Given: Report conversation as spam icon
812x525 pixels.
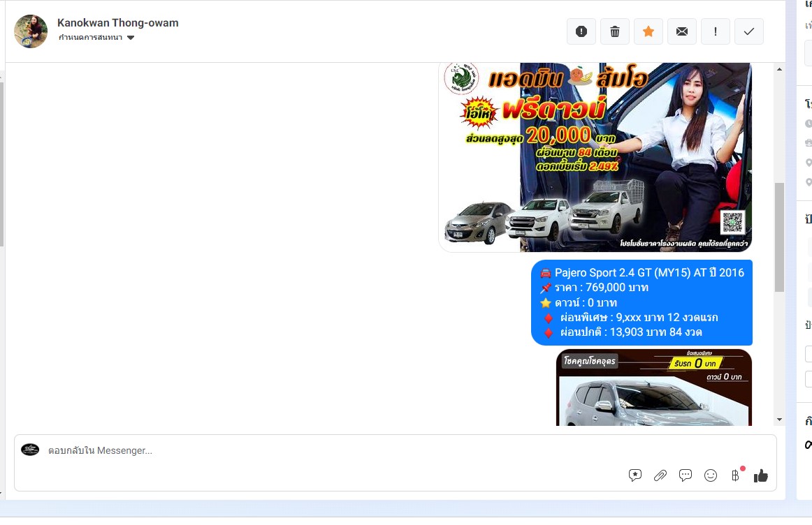Looking at the screenshot, I should tap(581, 31).
